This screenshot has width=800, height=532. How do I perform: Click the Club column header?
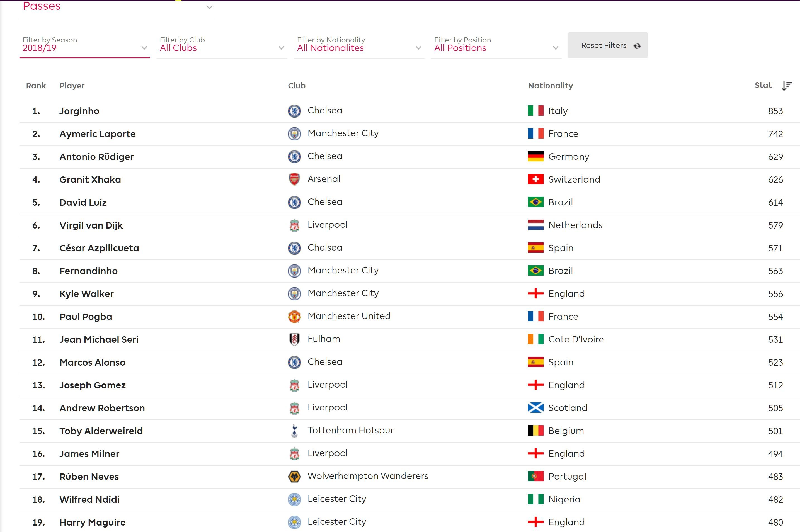297,86
